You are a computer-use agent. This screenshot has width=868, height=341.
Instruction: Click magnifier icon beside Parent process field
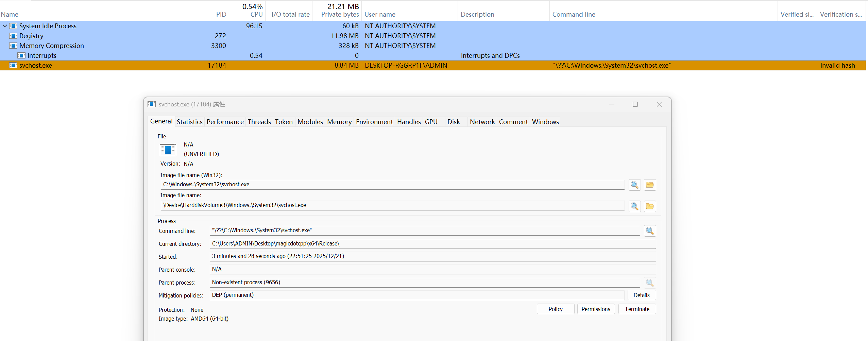(x=650, y=283)
